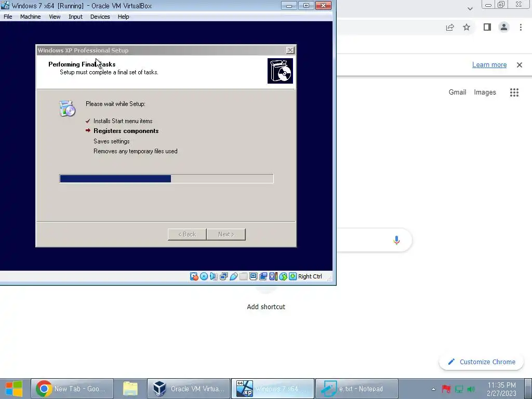The height and width of the screenshot is (399, 532).
Task: Click the USB devices icon in VirtualBox status bar
Action: [x=233, y=276]
